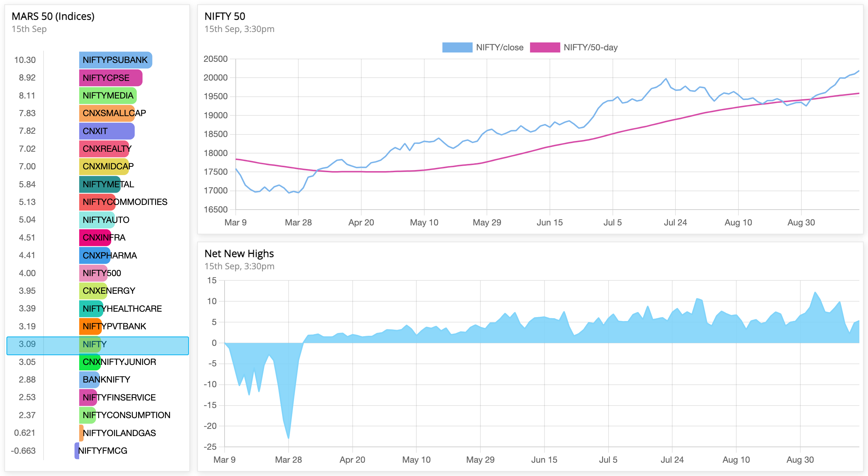Click the -25 y-axis label
The width and height of the screenshot is (868, 476).
tap(210, 447)
